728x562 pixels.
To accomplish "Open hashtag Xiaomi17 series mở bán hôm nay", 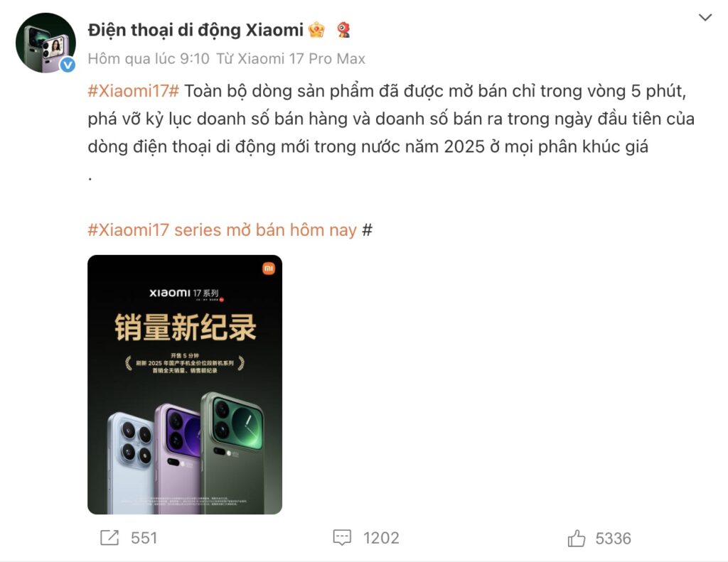I will [x=222, y=230].
